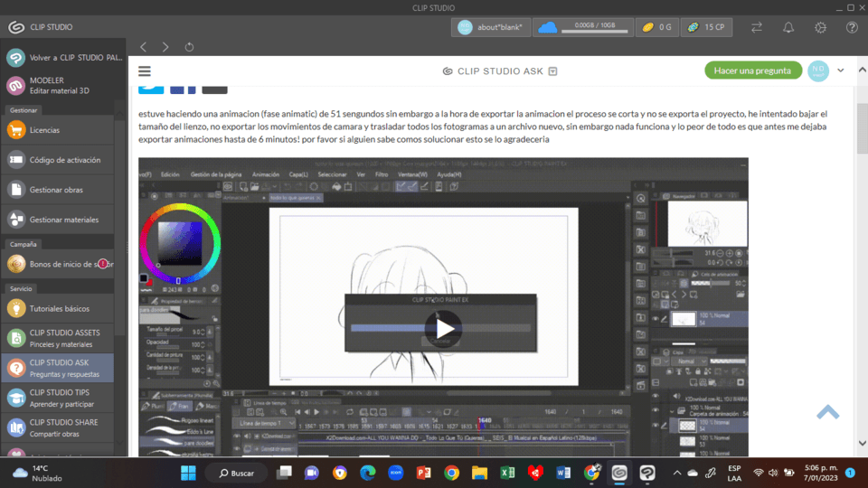868x488 pixels.
Task: Open the weather widget showing 14°C Nublado
Action: click(x=39, y=473)
